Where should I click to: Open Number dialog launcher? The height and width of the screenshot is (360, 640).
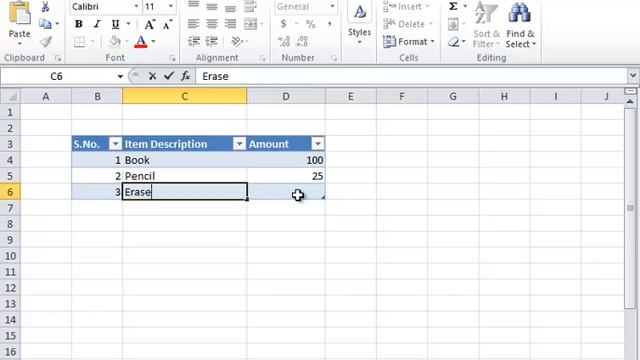coord(334,58)
